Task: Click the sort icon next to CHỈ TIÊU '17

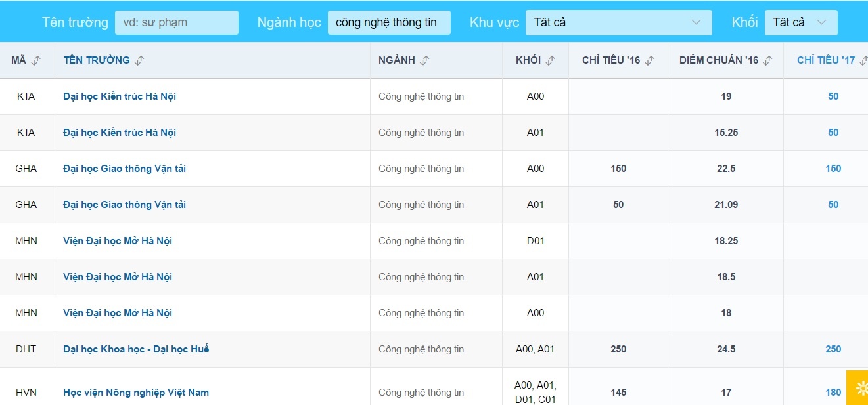Action: pyautogui.click(x=864, y=60)
